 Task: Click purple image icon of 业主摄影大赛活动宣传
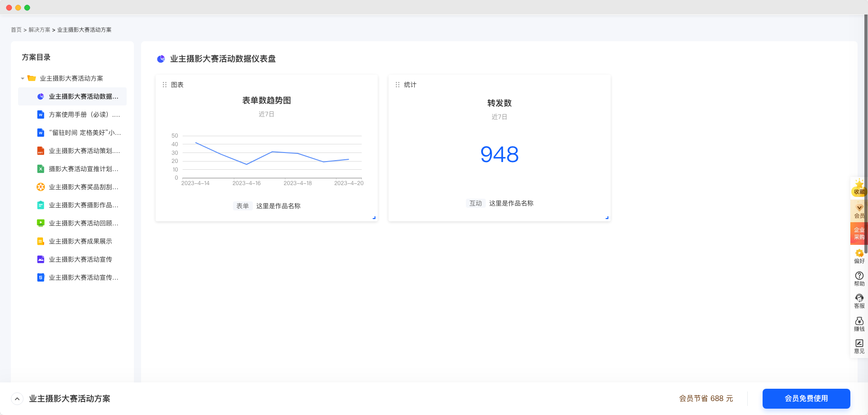[41, 259]
